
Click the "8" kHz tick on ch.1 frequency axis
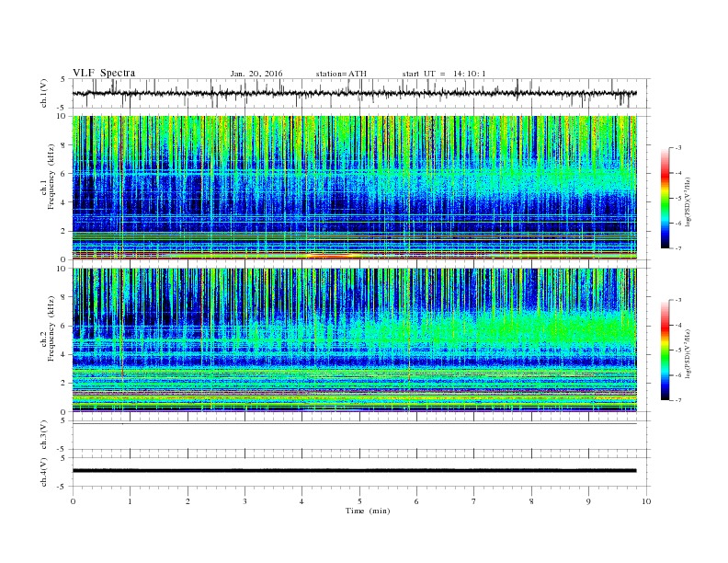[64, 145]
